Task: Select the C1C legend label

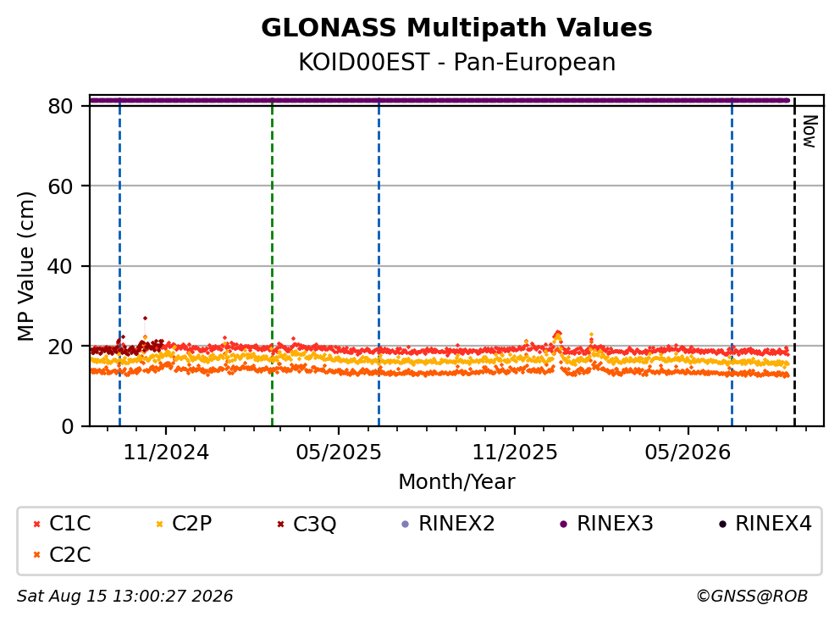Action: coord(70,524)
